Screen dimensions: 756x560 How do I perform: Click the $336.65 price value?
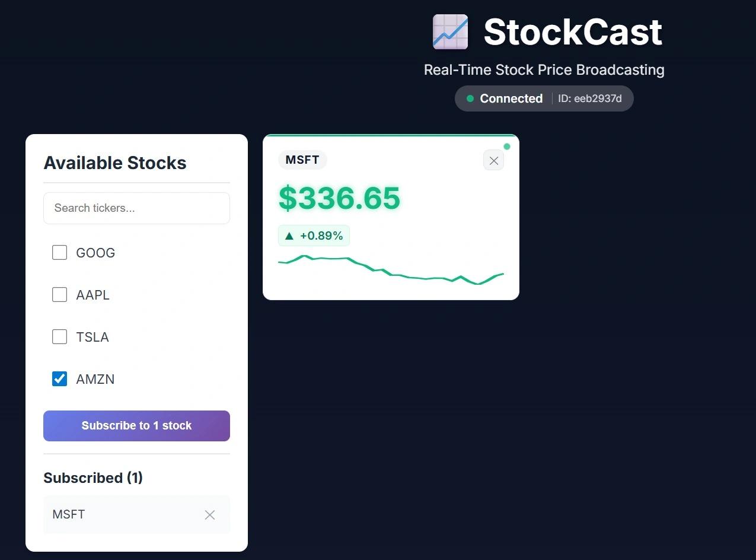tap(340, 198)
